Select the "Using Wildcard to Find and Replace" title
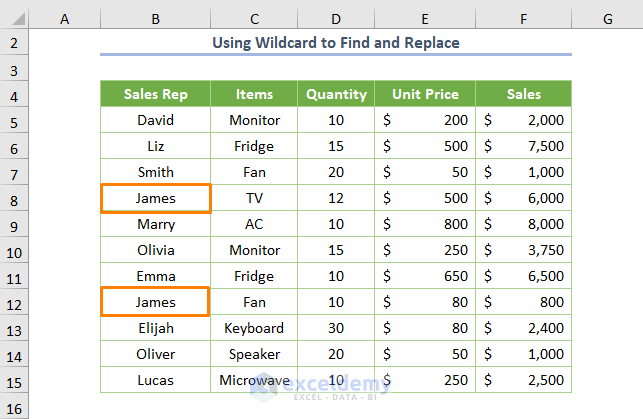Screen dimensions: 643x419 coord(336,43)
